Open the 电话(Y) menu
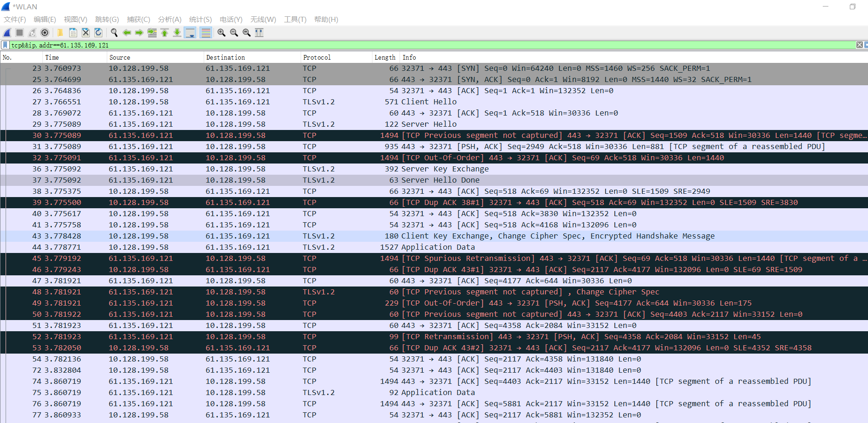 click(x=231, y=19)
